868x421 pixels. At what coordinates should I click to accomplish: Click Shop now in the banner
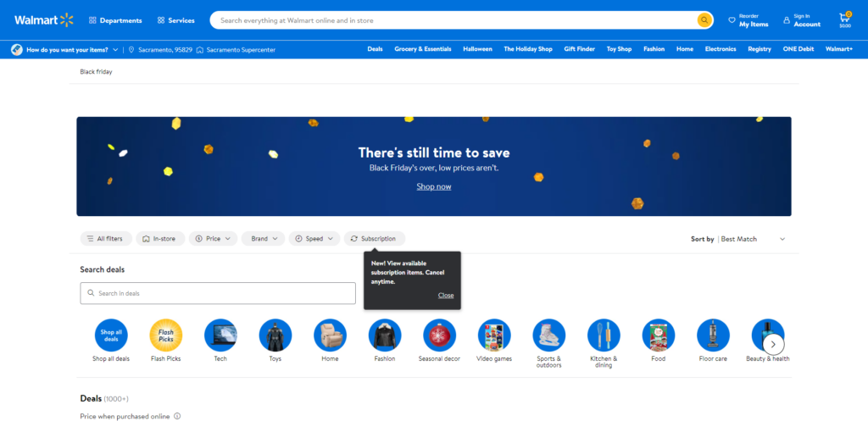pyautogui.click(x=433, y=187)
